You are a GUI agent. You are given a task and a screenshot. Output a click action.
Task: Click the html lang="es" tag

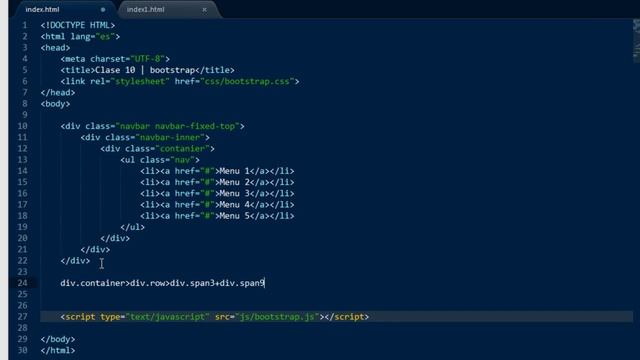click(x=80, y=37)
